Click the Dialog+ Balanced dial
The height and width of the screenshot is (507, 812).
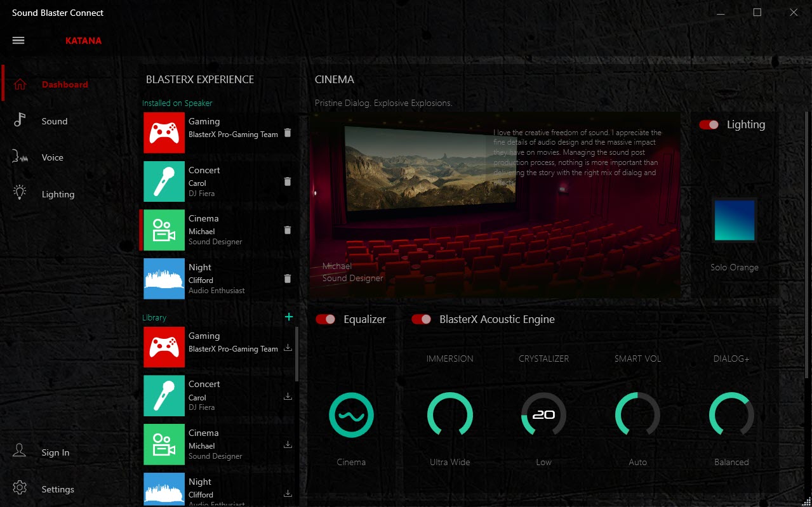point(732,415)
